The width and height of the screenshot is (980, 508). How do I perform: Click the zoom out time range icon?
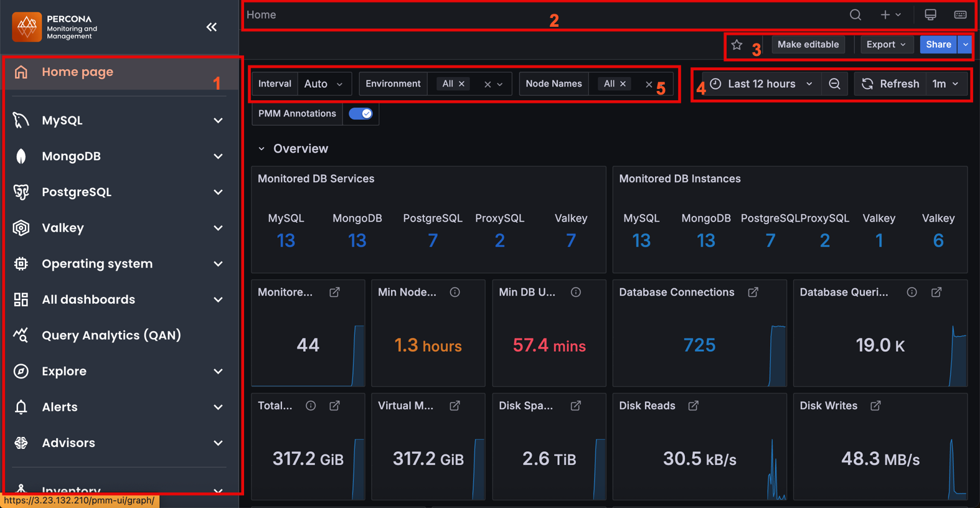tap(834, 84)
